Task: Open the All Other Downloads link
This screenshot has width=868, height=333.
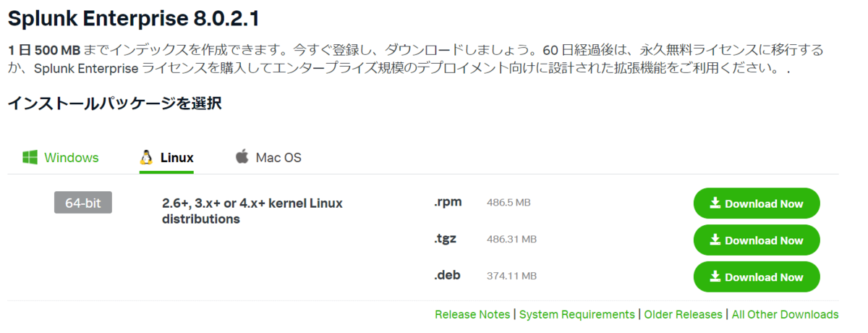Action: (x=785, y=314)
